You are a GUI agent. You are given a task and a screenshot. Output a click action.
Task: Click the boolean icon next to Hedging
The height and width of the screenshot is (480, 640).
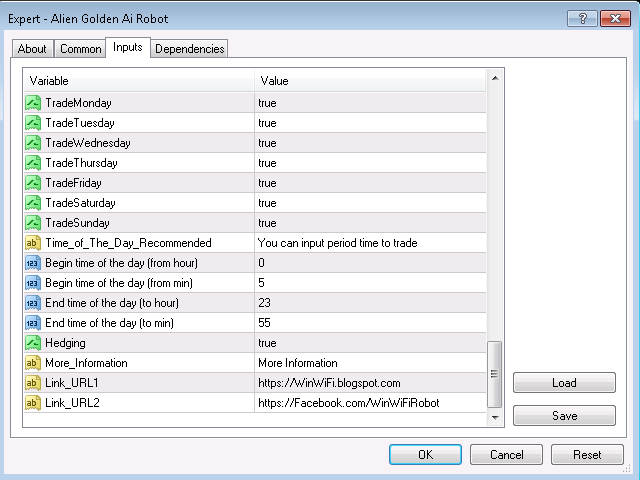point(33,343)
